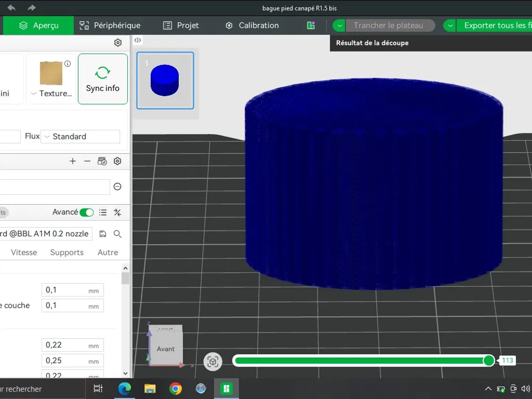Open the Calibration tab
Screen dimensions: 532x399
point(252,26)
